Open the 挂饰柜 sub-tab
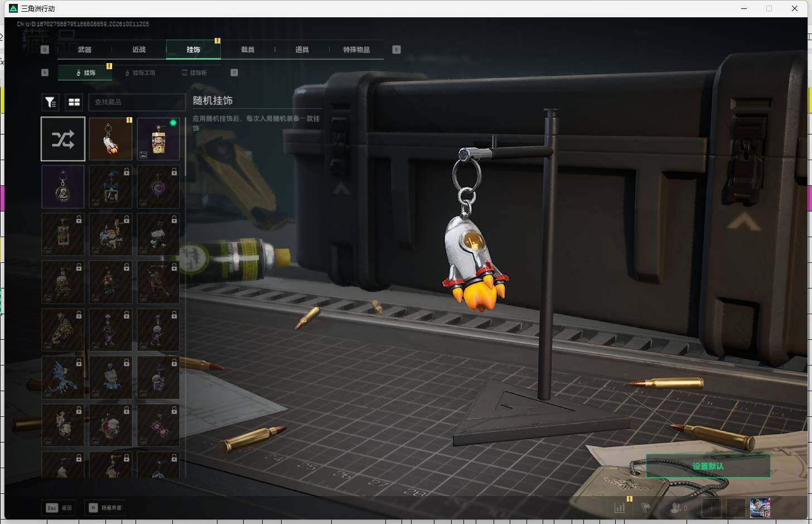Viewport: 812px width, 524px height. [195, 73]
